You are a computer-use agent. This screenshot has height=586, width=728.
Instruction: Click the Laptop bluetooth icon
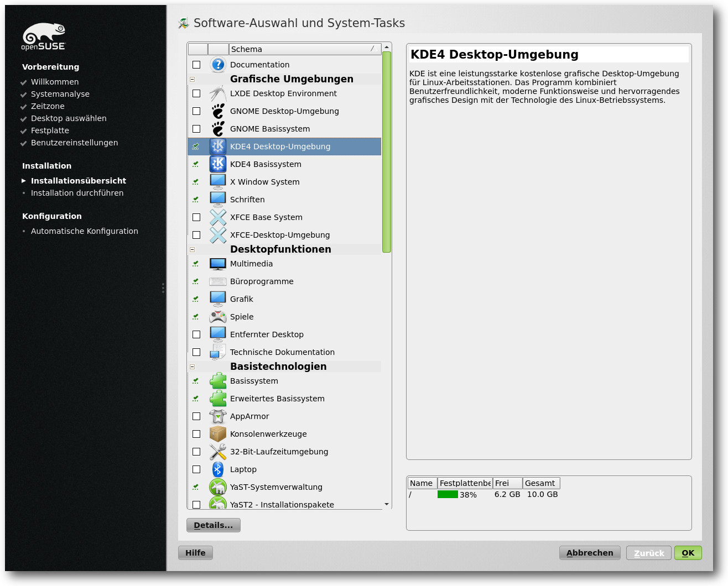[218, 469]
